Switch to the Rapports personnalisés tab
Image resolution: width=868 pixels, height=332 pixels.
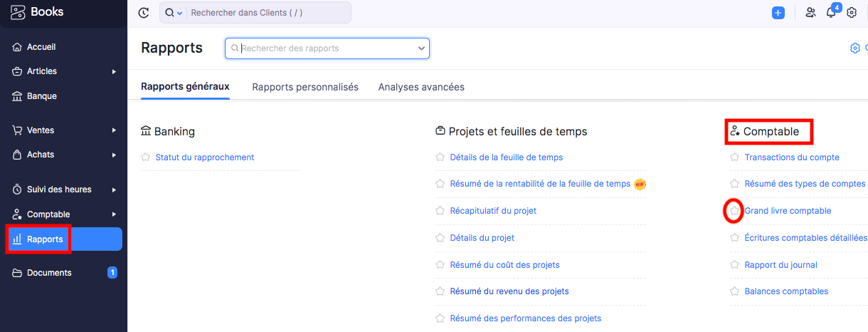305,87
